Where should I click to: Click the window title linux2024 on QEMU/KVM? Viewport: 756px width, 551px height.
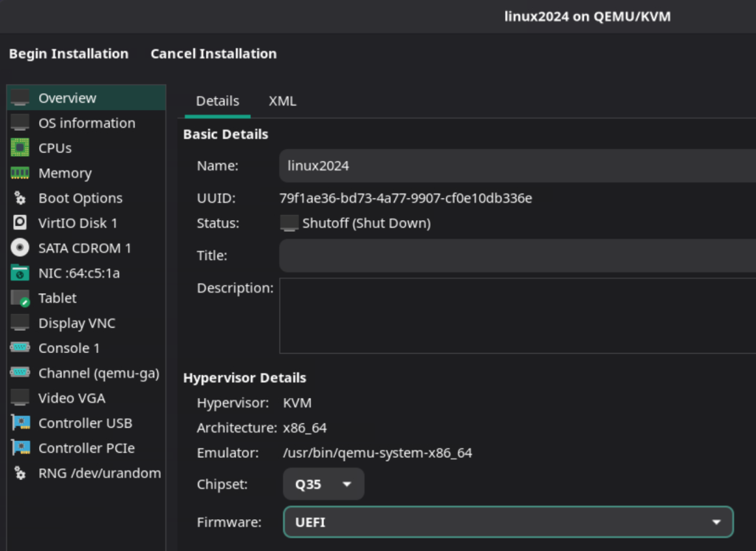587,16
